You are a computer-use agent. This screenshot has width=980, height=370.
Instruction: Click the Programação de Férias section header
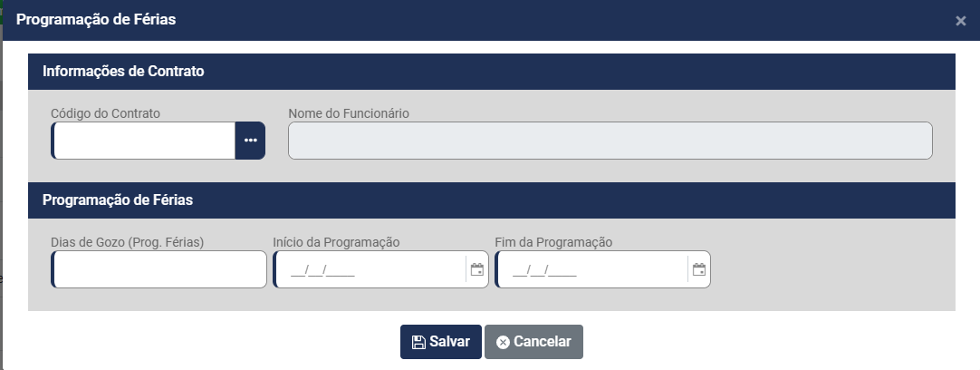[118, 200]
